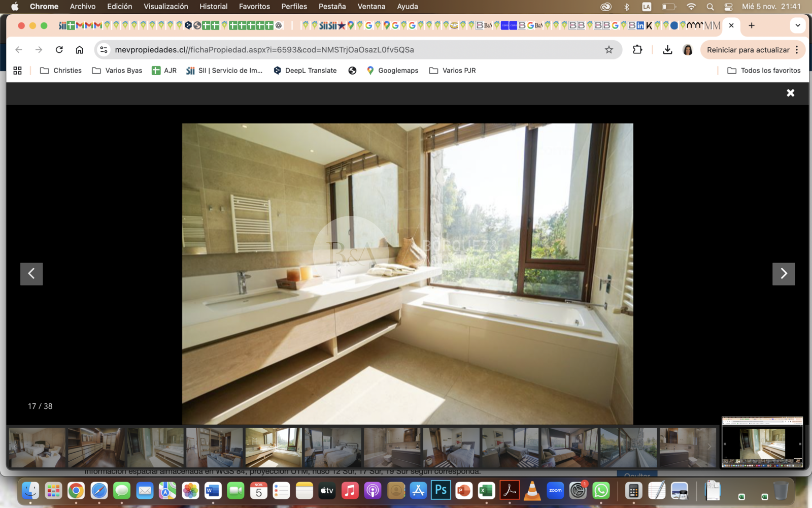
Task: Open the Ventana menu
Action: 371,7
